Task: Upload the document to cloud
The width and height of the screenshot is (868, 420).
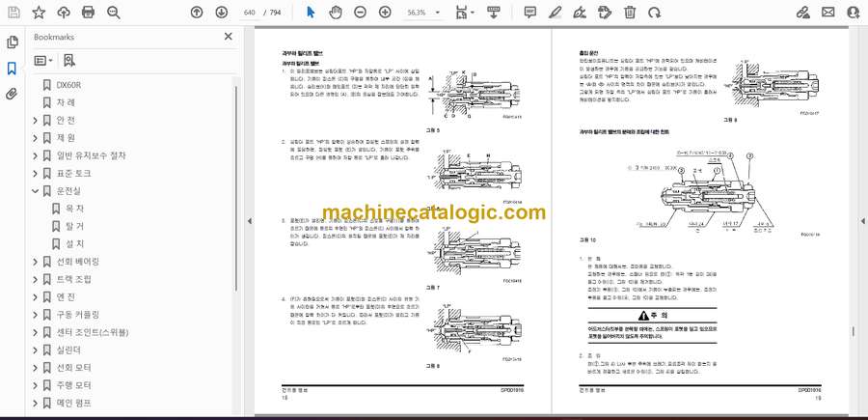Action: [x=64, y=13]
